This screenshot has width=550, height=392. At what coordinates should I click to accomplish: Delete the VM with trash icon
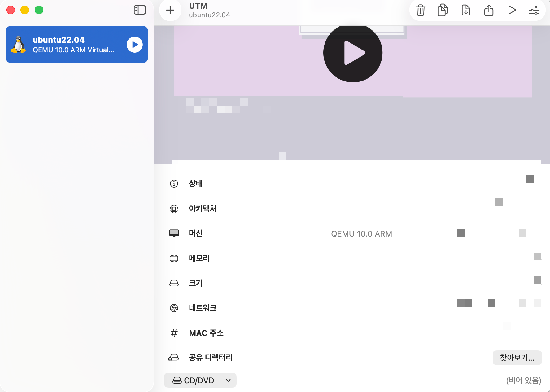420,10
